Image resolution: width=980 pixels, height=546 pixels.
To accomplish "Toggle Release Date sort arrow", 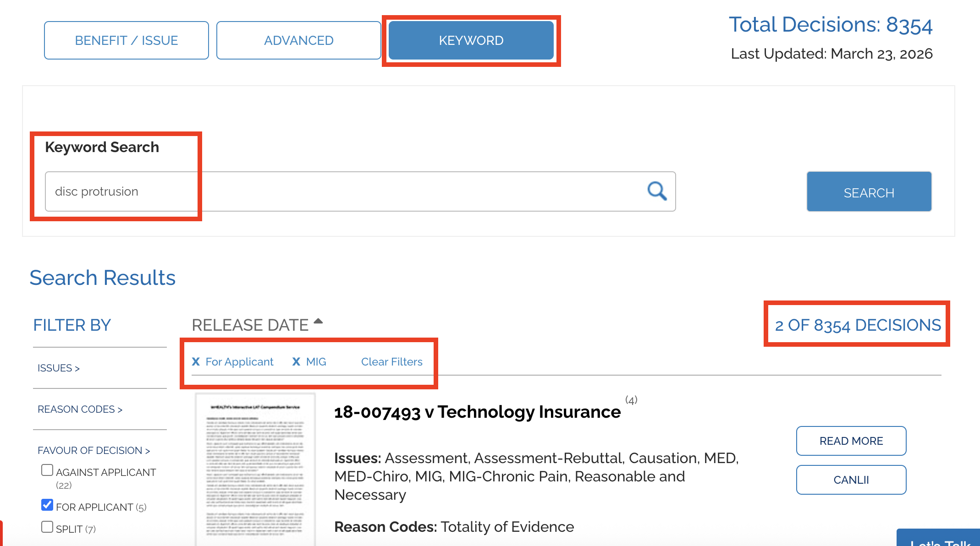I will click(319, 322).
